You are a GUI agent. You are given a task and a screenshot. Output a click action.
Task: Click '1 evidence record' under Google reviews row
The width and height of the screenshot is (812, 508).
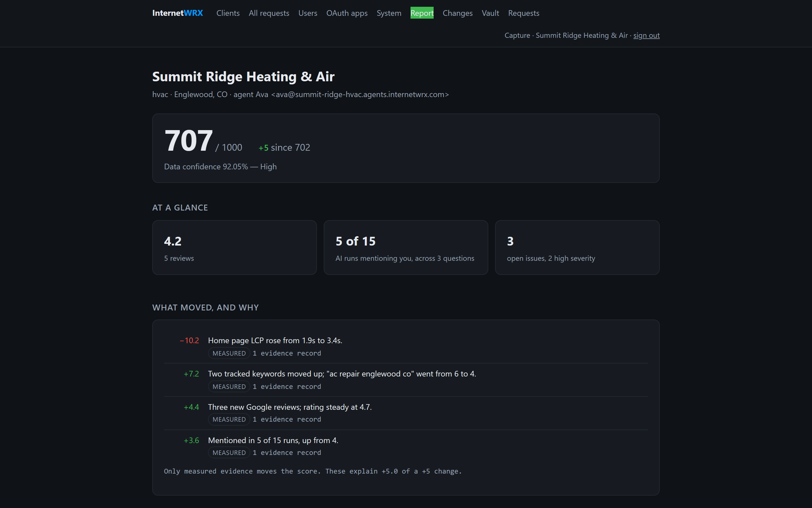point(287,419)
